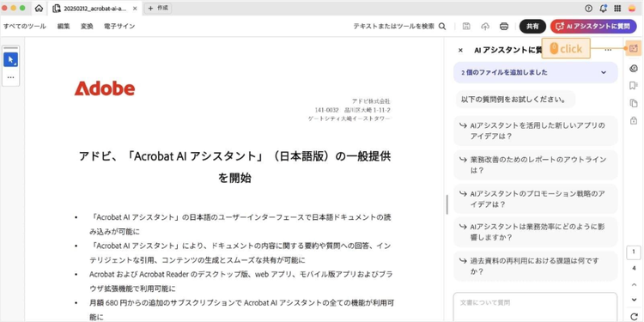
Task: Select the arrow selection tool
Action: tap(10, 59)
